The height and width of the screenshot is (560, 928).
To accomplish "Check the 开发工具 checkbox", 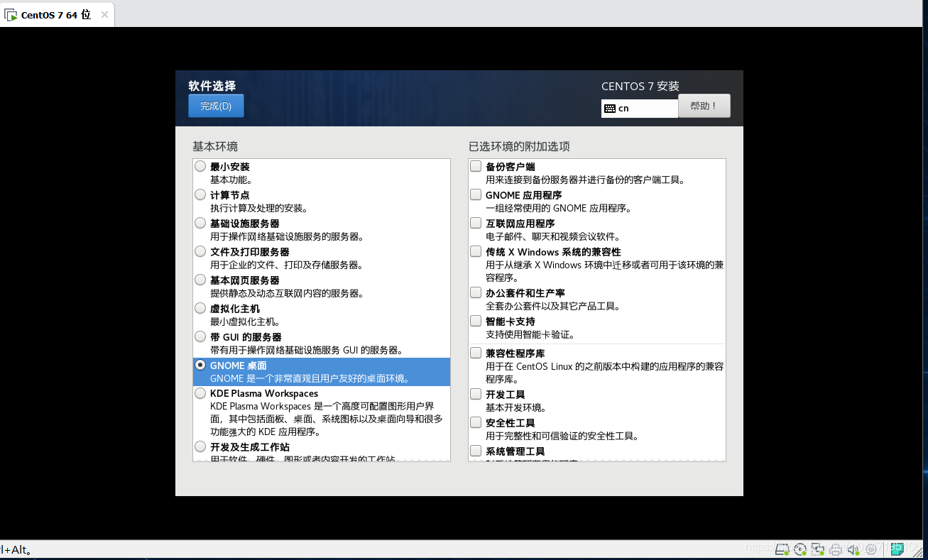I will (476, 394).
